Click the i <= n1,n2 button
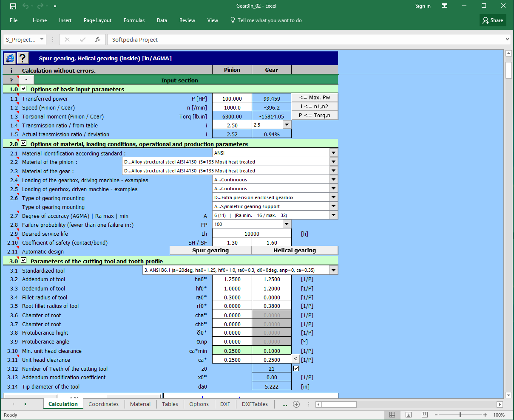This screenshot has width=514, height=420. [315, 107]
